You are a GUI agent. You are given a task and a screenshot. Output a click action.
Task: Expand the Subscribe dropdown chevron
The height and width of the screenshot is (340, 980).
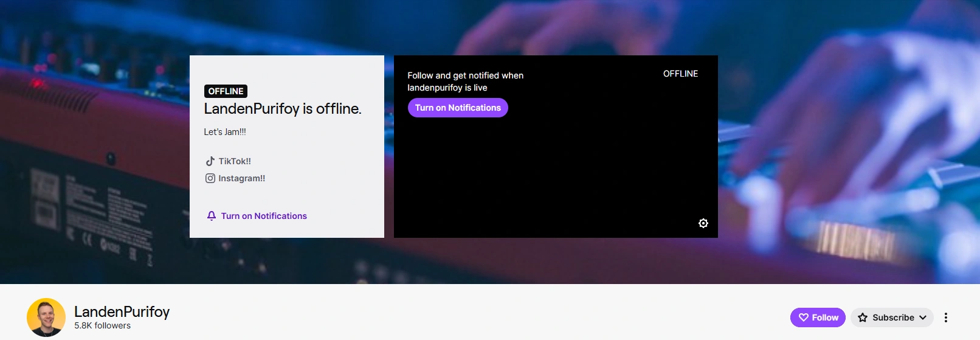tap(923, 317)
